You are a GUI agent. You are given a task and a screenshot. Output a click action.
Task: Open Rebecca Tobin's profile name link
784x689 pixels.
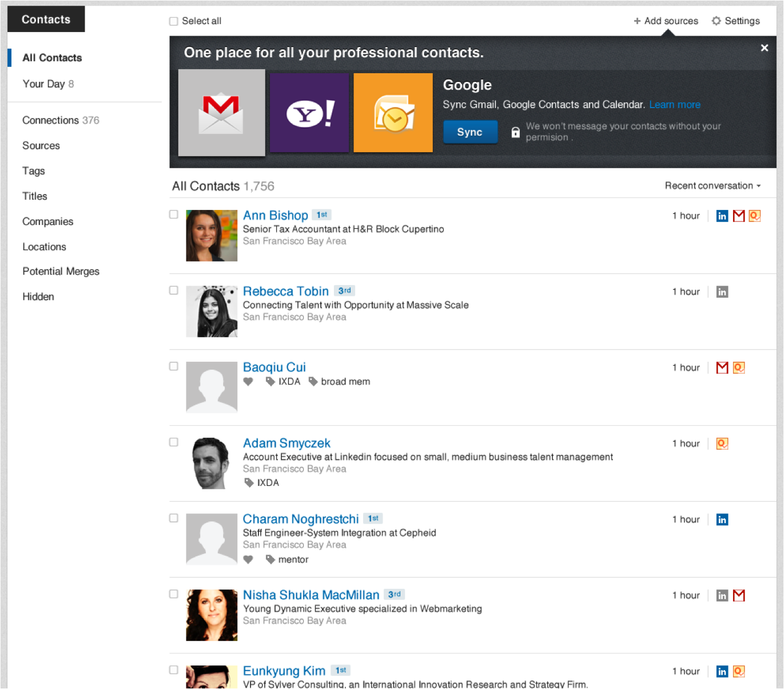pyautogui.click(x=286, y=291)
